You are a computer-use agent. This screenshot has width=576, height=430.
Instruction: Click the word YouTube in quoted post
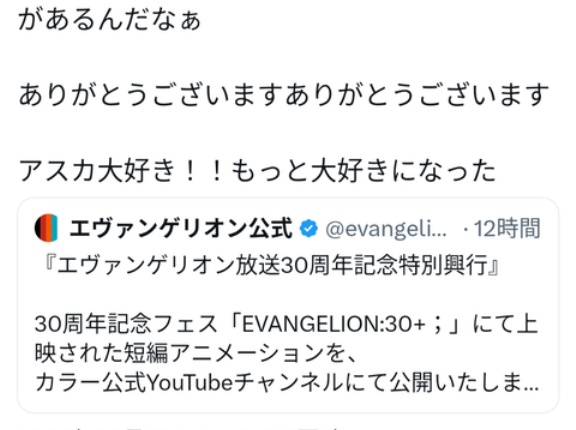[x=190, y=383]
